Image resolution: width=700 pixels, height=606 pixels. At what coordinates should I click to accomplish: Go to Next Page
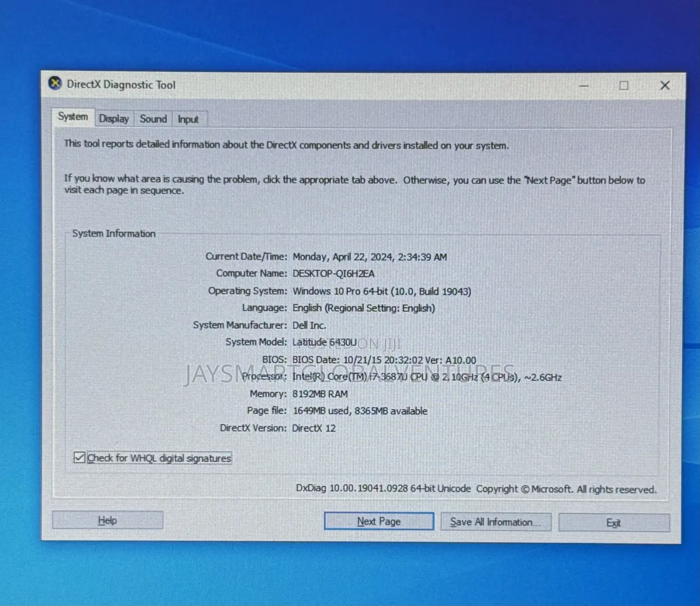coord(379,521)
